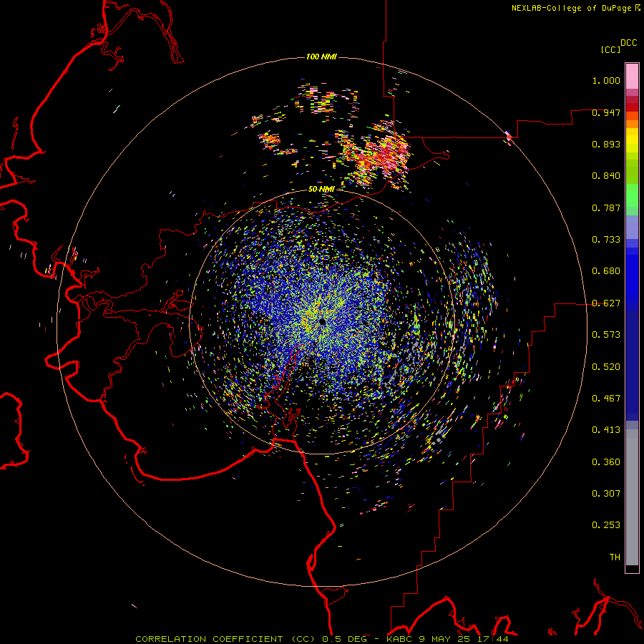Screen dimensions: 644x644
Task: Click the gray segment of the color bar
Action: [x=632, y=497]
